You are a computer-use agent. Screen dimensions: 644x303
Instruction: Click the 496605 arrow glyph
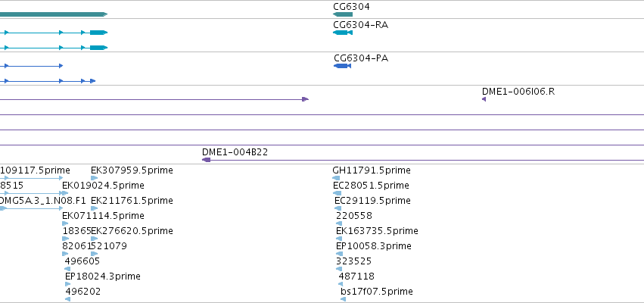67,269
